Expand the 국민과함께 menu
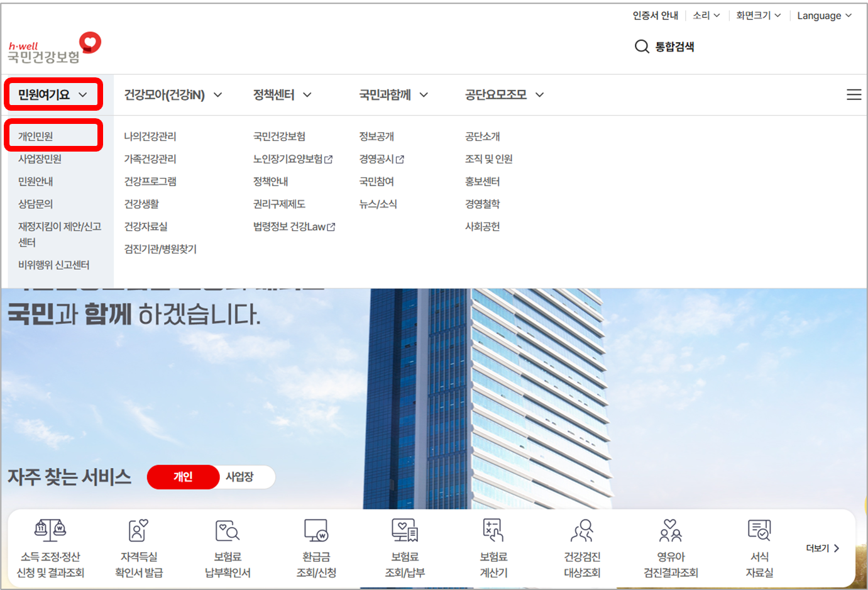This screenshot has height=590, width=868. pyautogui.click(x=393, y=95)
